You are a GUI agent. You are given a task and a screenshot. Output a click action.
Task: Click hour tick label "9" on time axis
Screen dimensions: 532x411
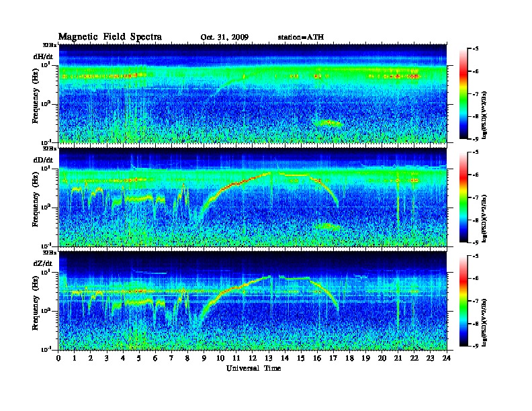[204, 359]
